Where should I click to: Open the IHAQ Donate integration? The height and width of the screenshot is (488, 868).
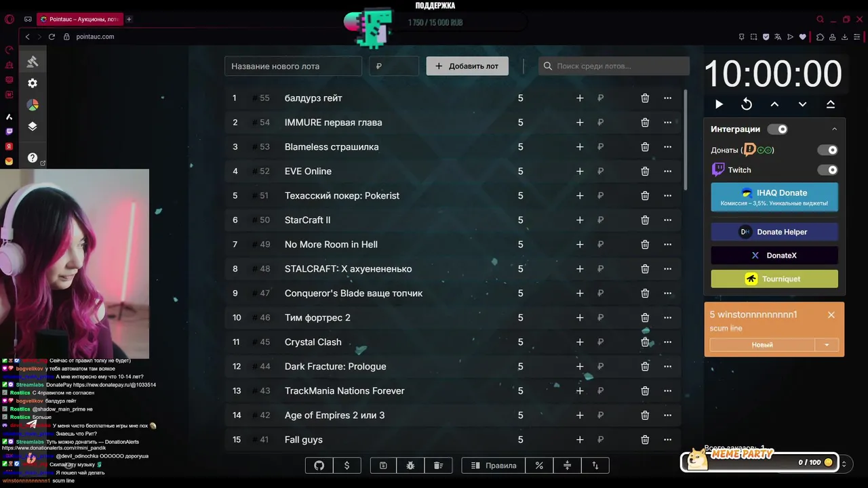pyautogui.click(x=774, y=197)
